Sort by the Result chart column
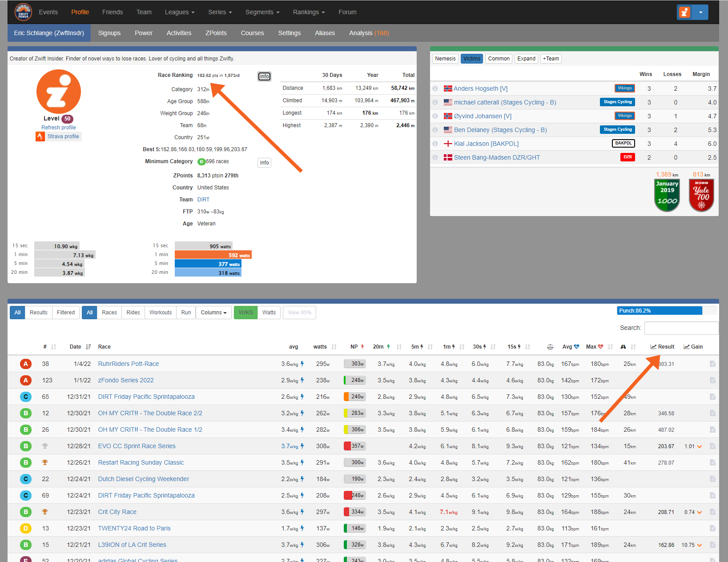This screenshot has height=562, width=728. (x=662, y=347)
